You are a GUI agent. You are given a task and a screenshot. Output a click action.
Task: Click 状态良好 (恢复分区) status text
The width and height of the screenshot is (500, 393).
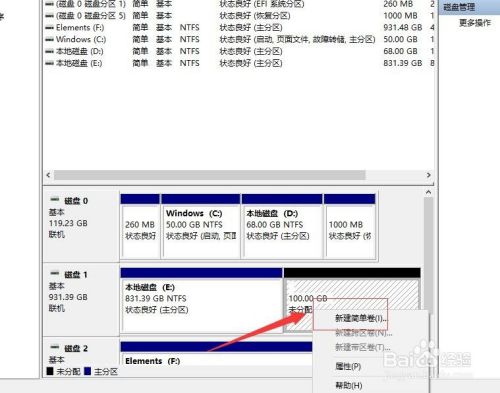click(x=255, y=16)
